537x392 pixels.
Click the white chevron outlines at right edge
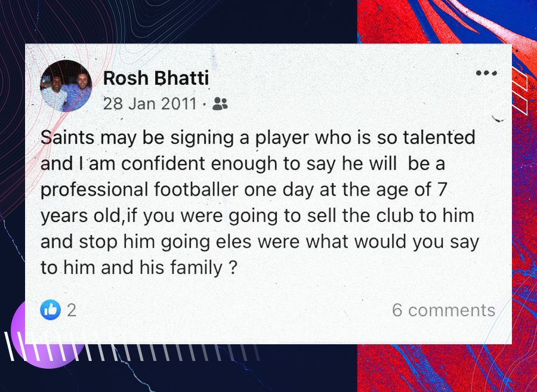(520, 95)
